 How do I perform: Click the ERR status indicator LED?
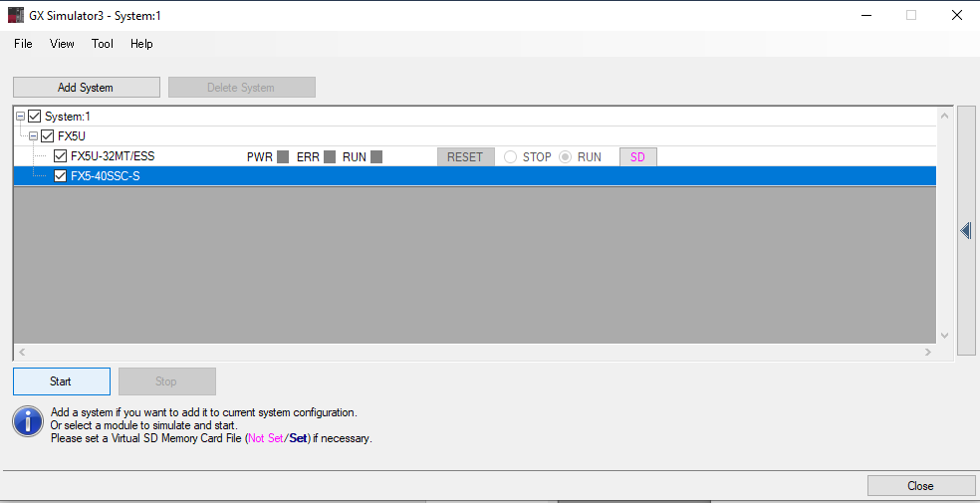click(x=330, y=157)
